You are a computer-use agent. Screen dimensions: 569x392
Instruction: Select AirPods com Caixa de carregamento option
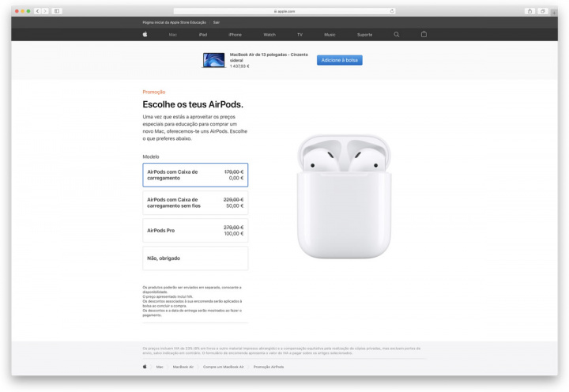click(195, 175)
